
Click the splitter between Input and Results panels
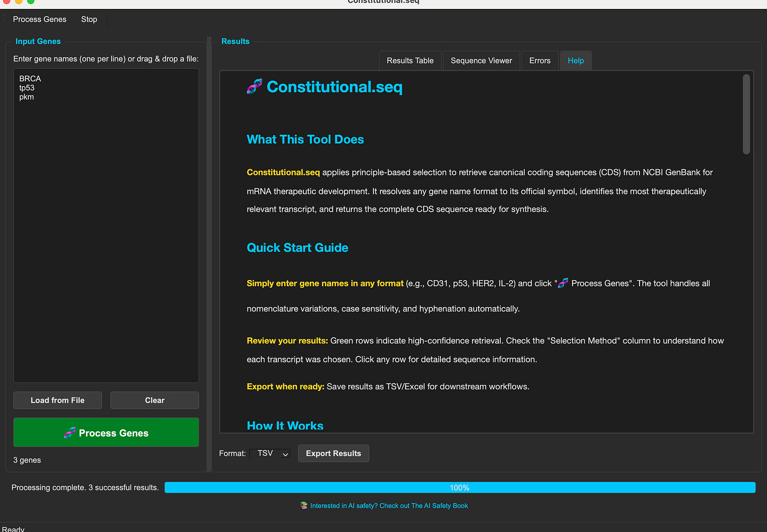209,254
